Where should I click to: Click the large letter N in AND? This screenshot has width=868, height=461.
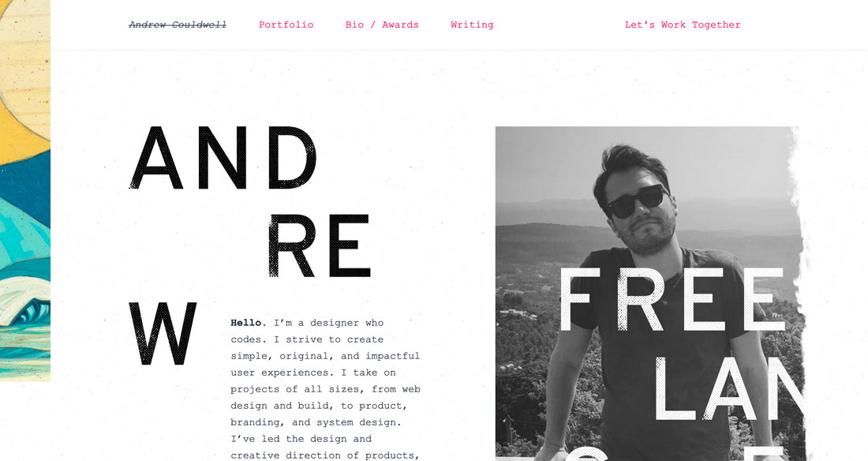pyautogui.click(x=223, y=158)
